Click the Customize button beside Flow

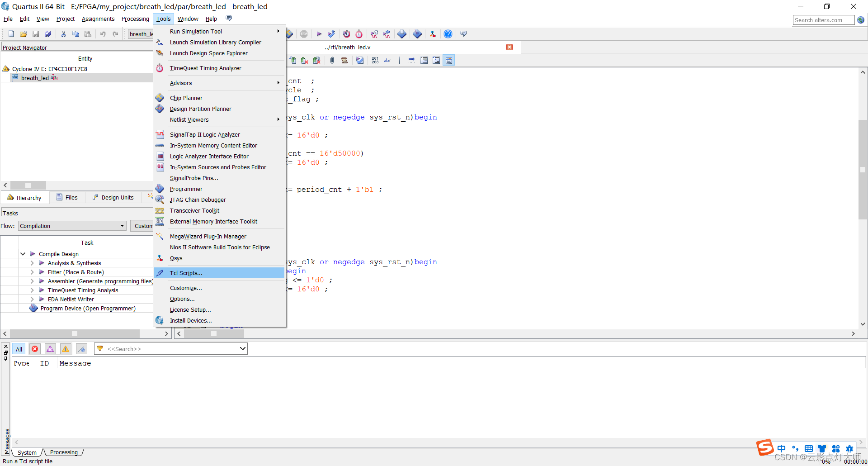coord(142,226)
